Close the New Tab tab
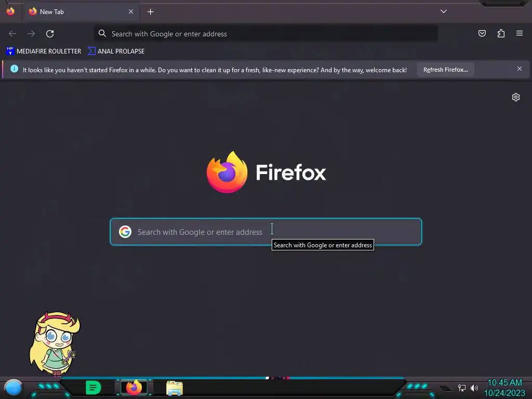 [x=130, y=11]
